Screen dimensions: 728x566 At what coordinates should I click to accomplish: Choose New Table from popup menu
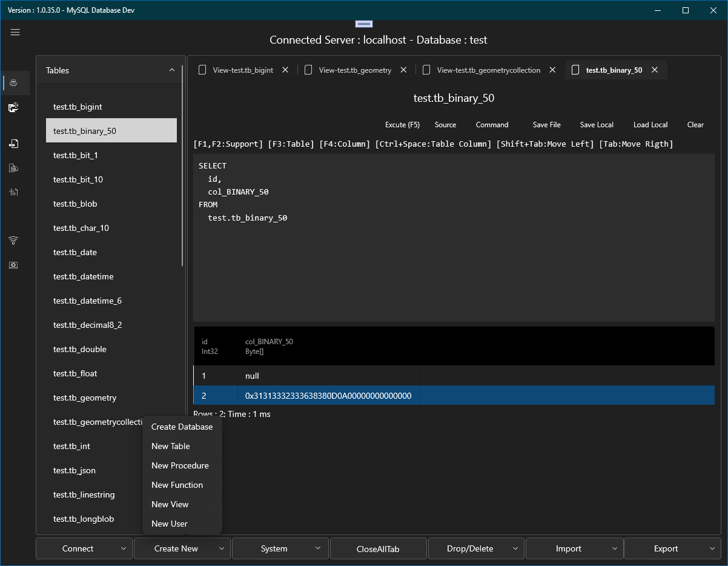[182, 446]
